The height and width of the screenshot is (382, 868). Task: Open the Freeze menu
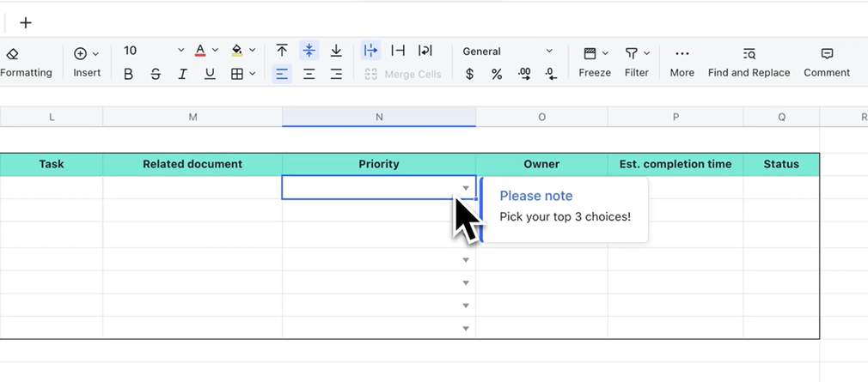pos(595,62)
